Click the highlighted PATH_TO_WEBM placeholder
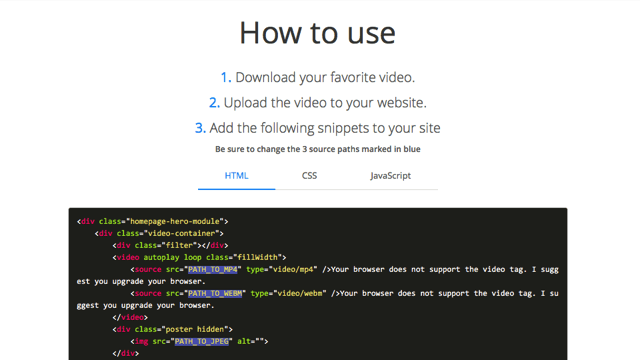The image size is (640, 360). (215, 293)
